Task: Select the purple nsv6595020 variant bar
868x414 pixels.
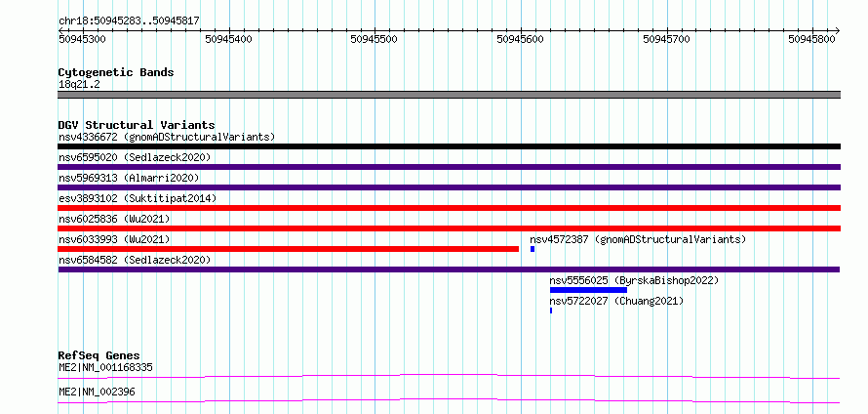Action: [449, 167]
